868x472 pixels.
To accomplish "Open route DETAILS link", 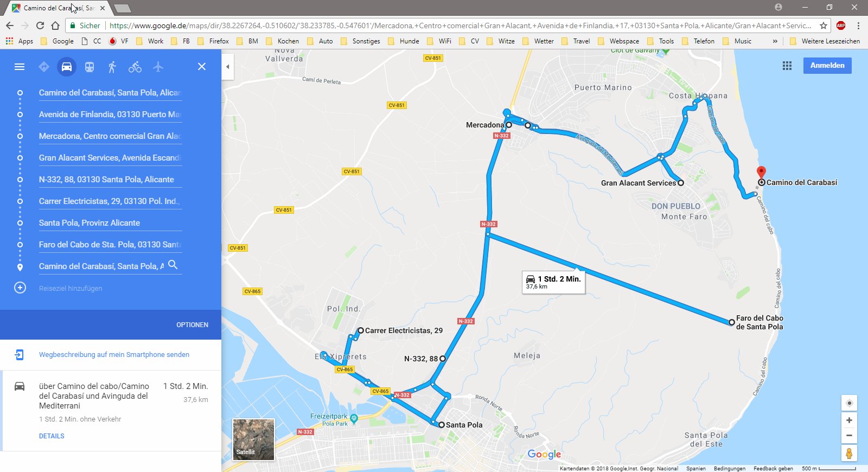I will click(52, 436).
